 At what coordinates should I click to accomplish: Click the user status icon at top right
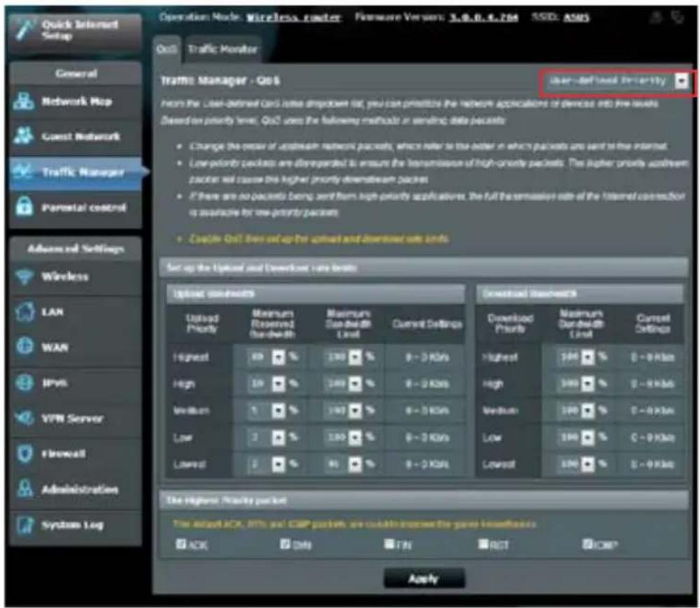655,18
